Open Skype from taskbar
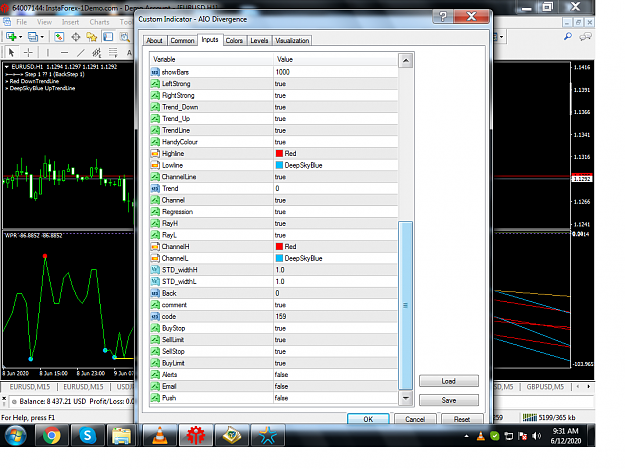Image resolution: width=625 pixels, height=469 pixels. tap(88, 436)
